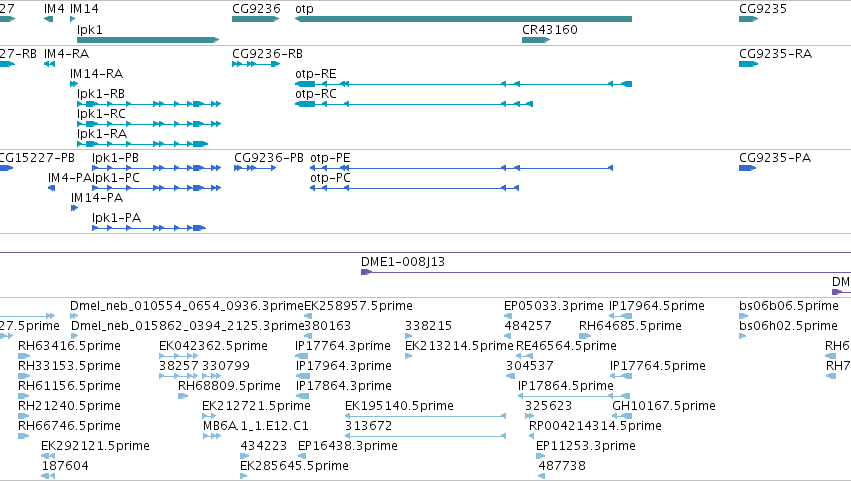Screen dimensions: 851x481
Task: Select the otp-RC transcript label
Action: pyautogui.click(x=316, y=94)
